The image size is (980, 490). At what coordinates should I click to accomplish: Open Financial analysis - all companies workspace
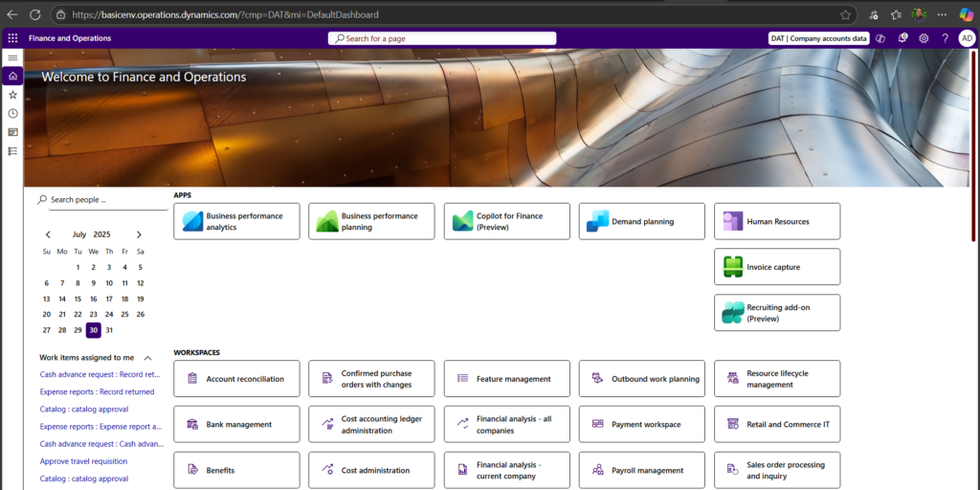click(x=507, y=424)
